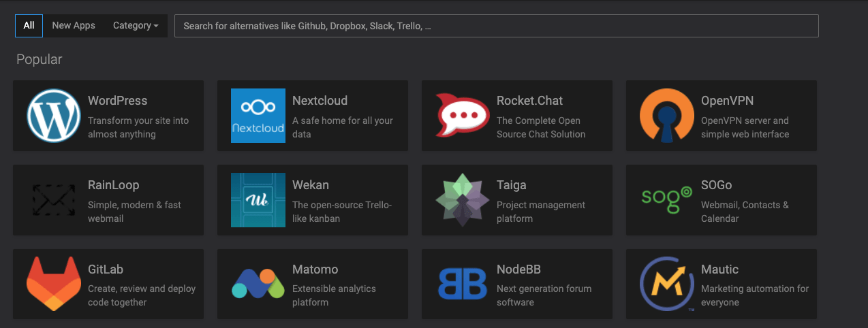Click 'The open-source Trello-like kanban' description
This screenshot has height=328, width=868.
click(342, 212)
